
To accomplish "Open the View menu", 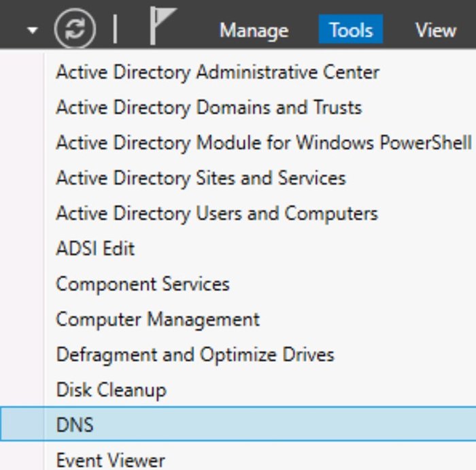I will pyautogui.click(x=435, y=31).
